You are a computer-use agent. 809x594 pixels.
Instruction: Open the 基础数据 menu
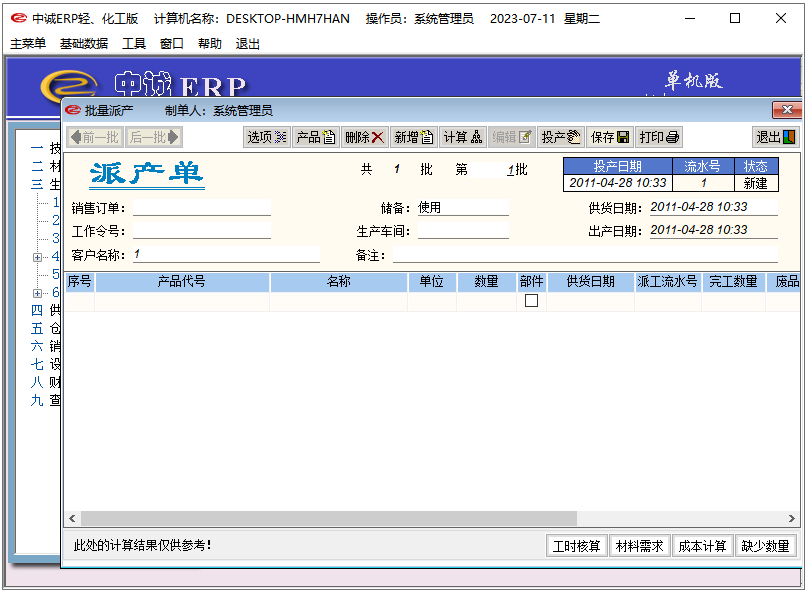click(84, 44)
